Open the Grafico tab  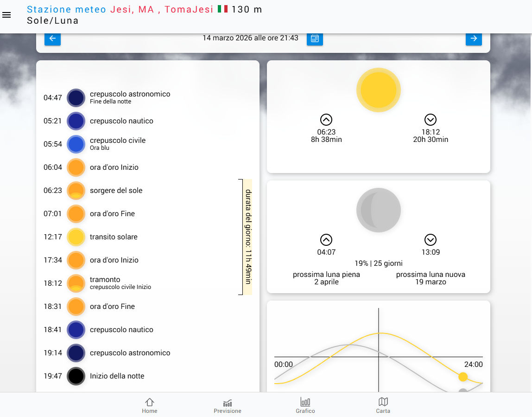coord(305,405)
